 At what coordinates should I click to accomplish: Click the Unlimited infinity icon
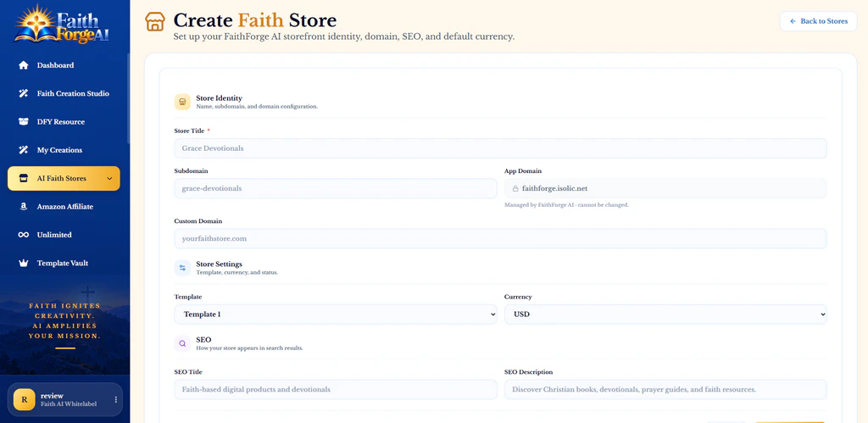click(23, 235)
